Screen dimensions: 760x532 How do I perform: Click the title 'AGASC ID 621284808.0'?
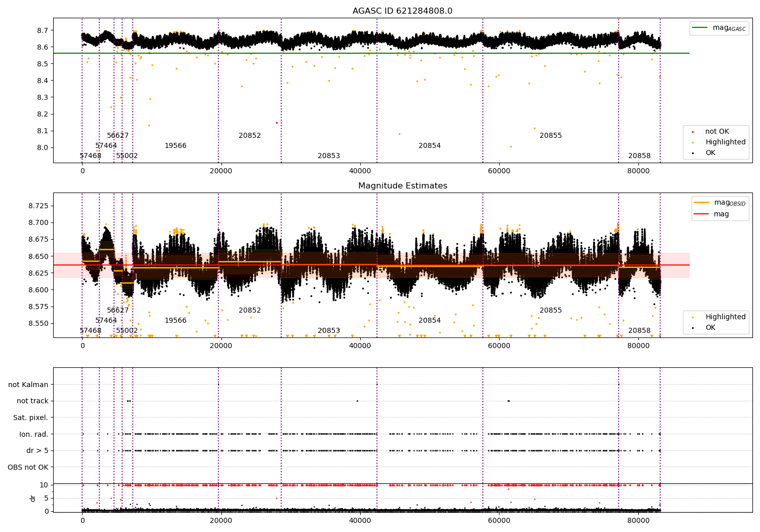pos(402,11)
